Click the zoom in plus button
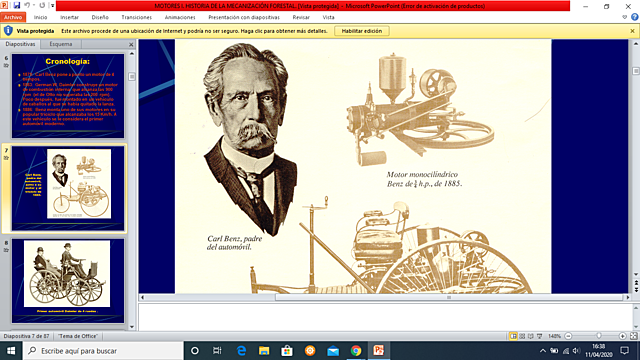Screen dimensions: 640x360 (x=622, y=336)
